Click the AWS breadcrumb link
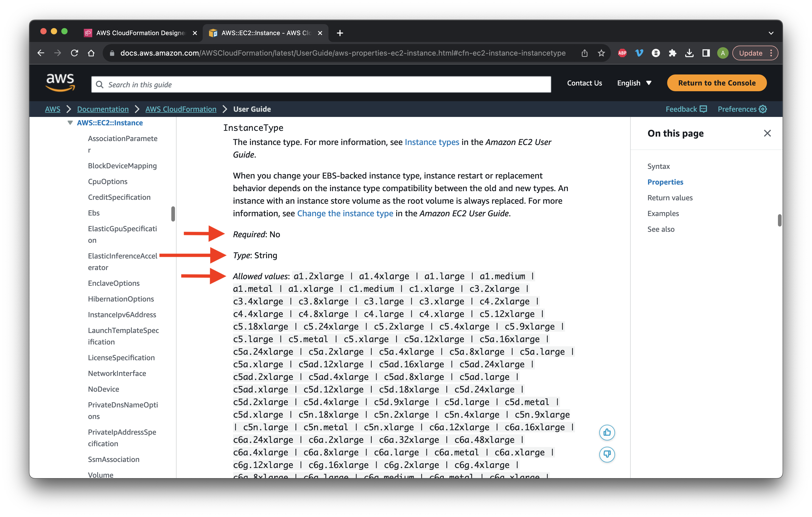 coord(53,109)
